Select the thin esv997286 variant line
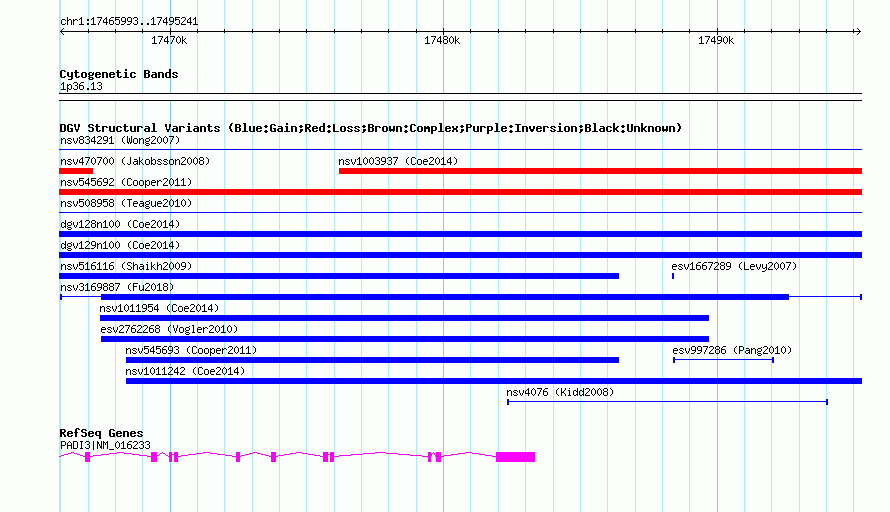Image resolution: width=890 pixels, height=512 pixels. [x=724, y=360]
